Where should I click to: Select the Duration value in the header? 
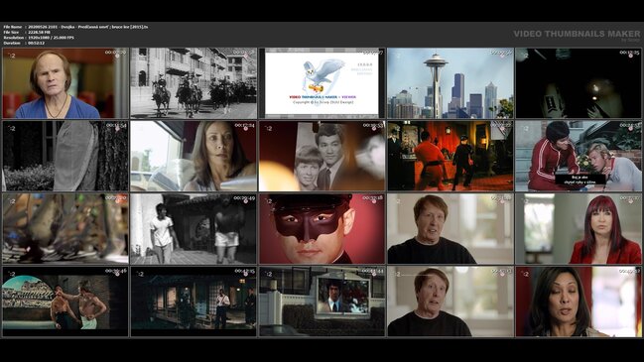tap(37, 43)
